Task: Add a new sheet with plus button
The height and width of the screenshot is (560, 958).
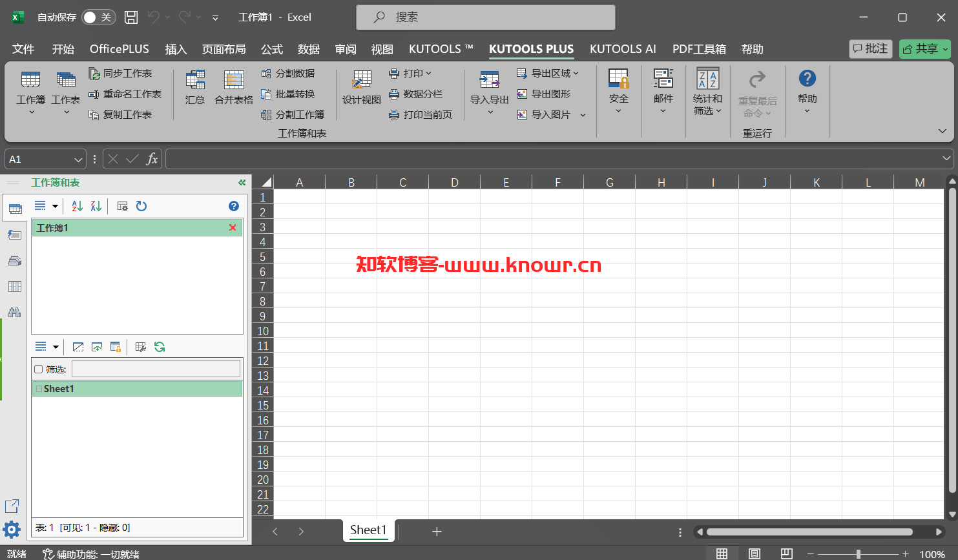Action: [x=437, y=532]
